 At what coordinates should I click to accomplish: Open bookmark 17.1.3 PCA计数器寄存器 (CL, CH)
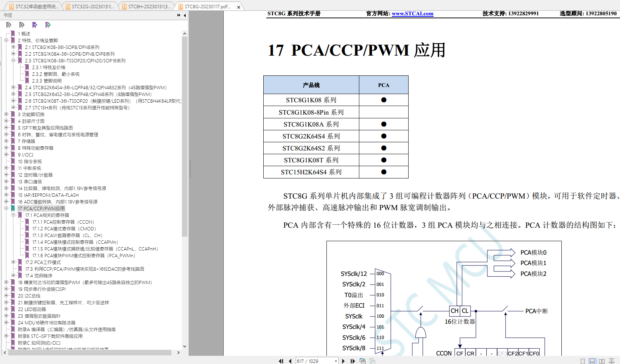pos(67,235)
